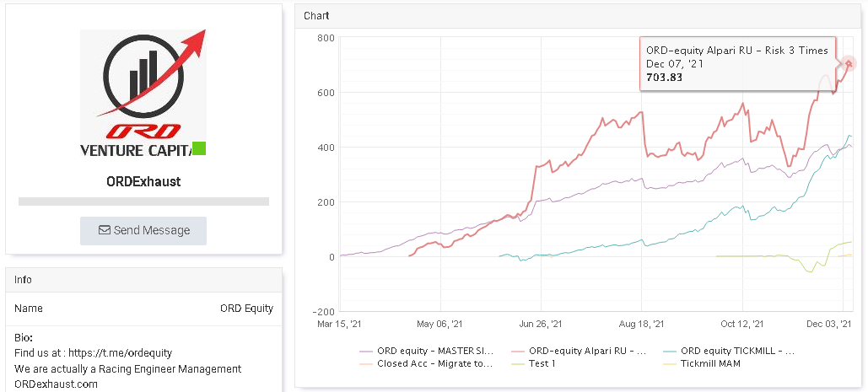Click the green Test 1 legend color line
This screenshot has height=392, width=868.
[518, 364]
